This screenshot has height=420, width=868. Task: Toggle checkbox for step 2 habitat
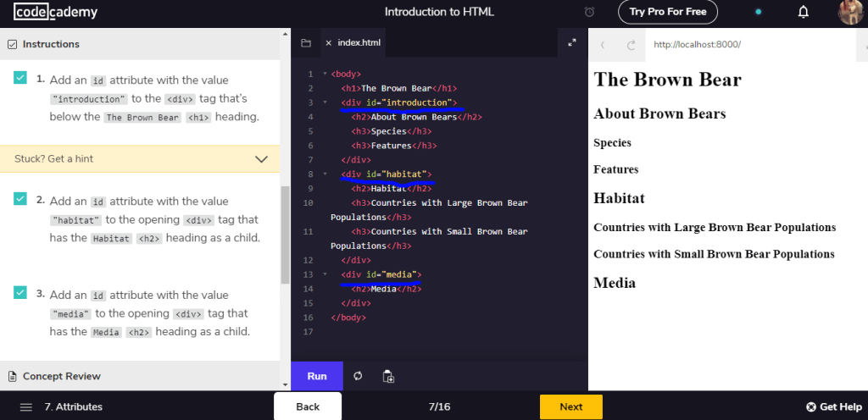(20, 199)
